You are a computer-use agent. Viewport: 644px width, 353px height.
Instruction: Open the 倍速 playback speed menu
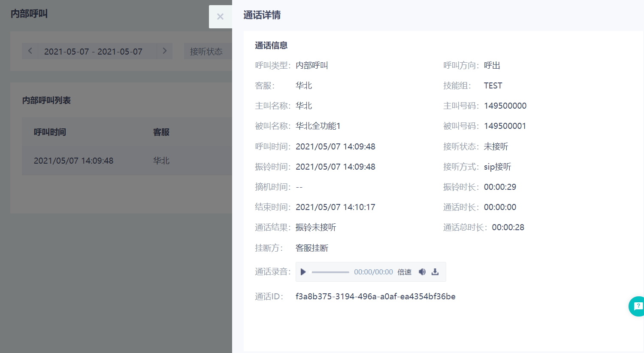click(x=404, y=272)
